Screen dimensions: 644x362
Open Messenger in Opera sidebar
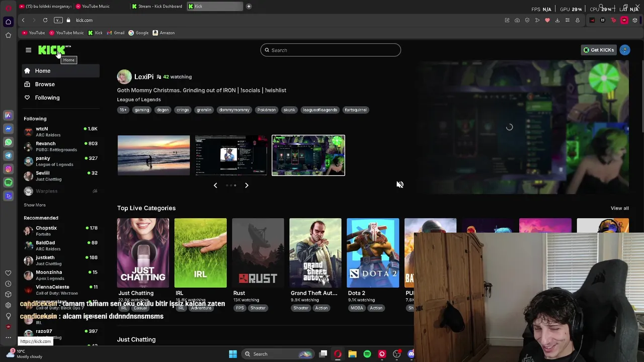tap(8, 129)
